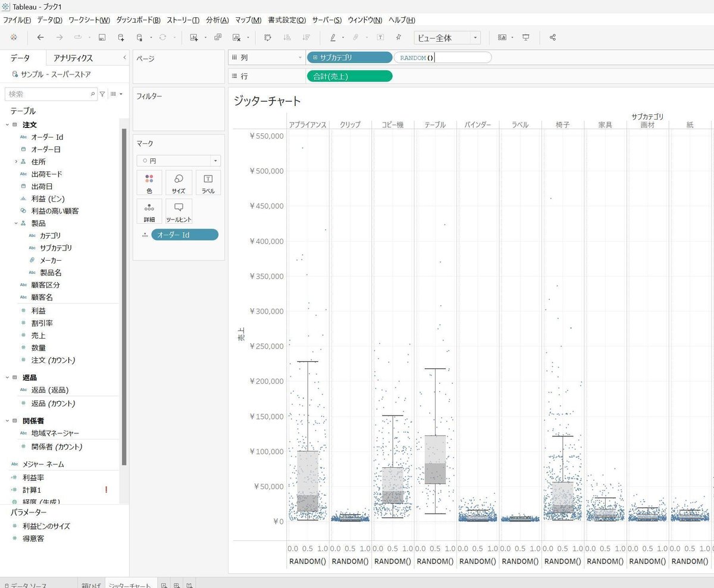Open the Show Me cards icon
This screenshot has width=714, height=588.
click(x=502, y=37)
